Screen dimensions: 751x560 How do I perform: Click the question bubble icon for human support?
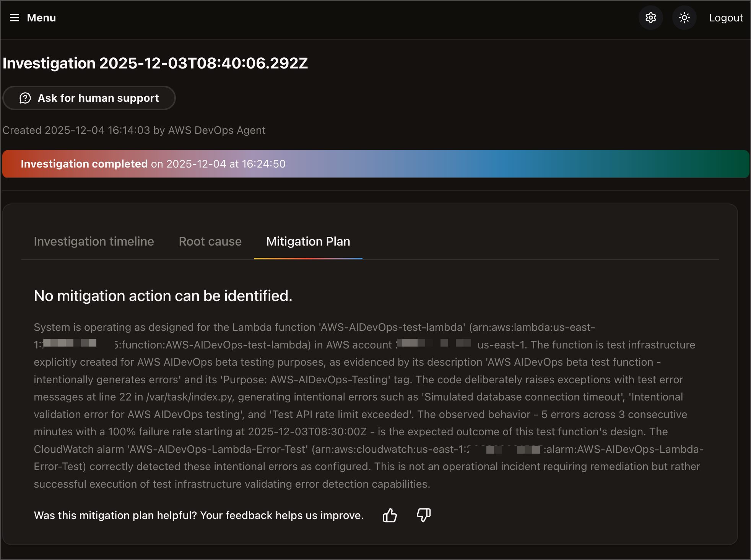tap(25, 98)
